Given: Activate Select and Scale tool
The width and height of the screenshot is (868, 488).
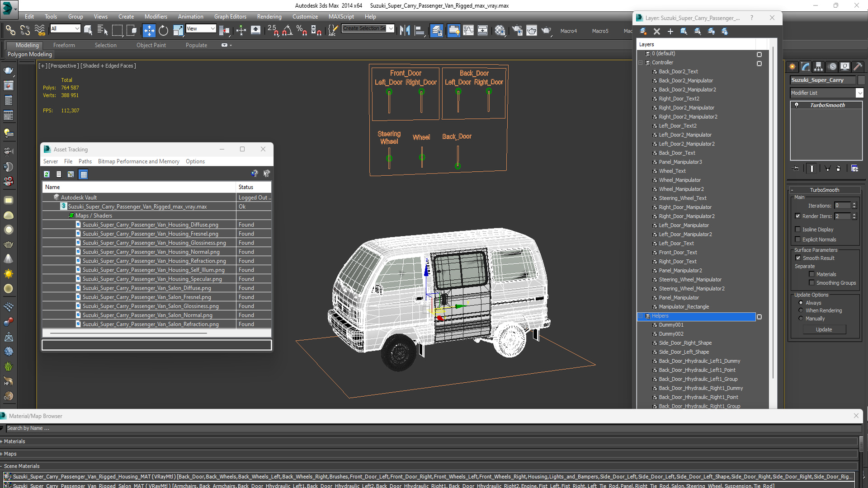Looking at the screenshot, I should click(178, 30).
